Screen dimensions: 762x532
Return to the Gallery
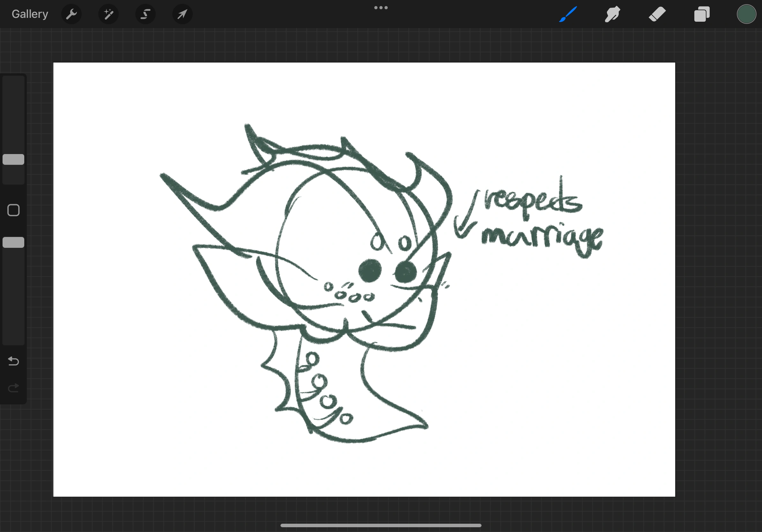[29, 14]
